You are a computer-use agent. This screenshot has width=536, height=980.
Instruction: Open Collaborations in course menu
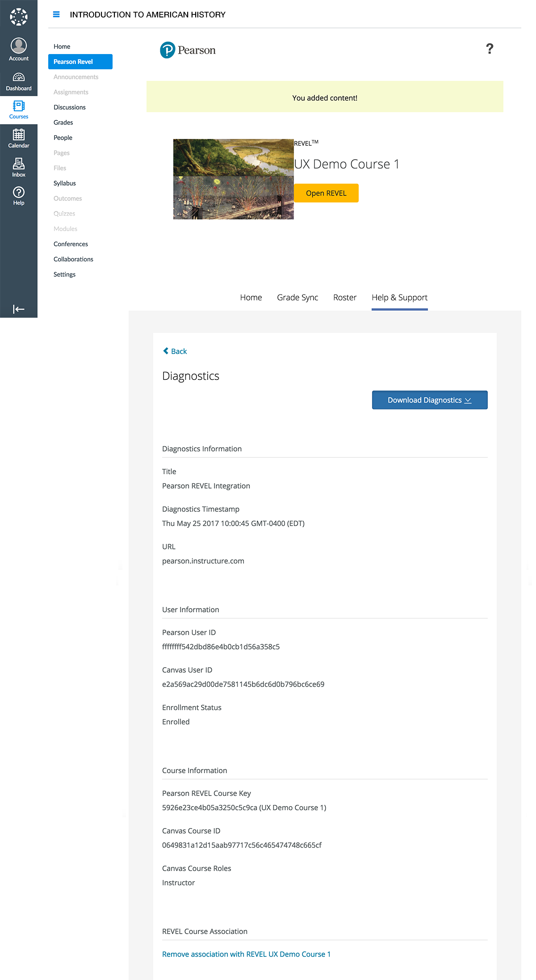(74, 259)
